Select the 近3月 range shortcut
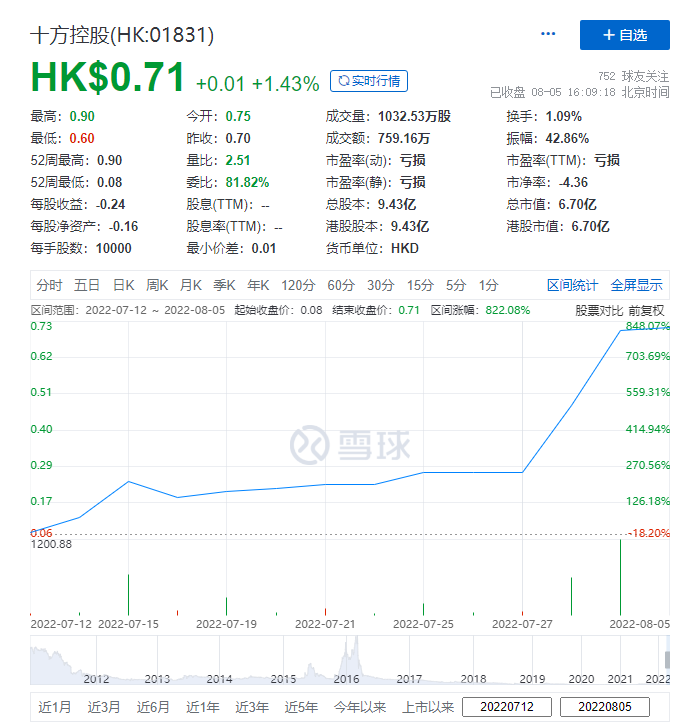The height and width of the screenshot is (727, 686). (x=104, y=707)
